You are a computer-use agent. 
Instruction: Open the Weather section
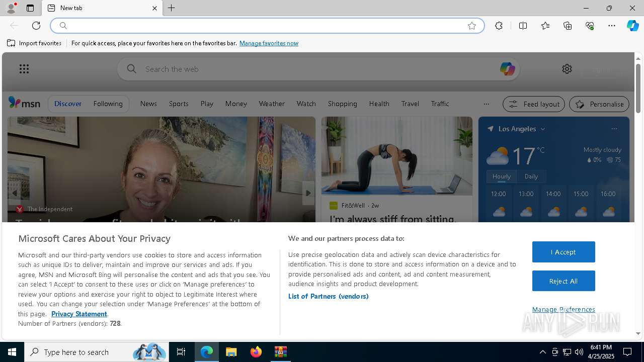[272, 104]
